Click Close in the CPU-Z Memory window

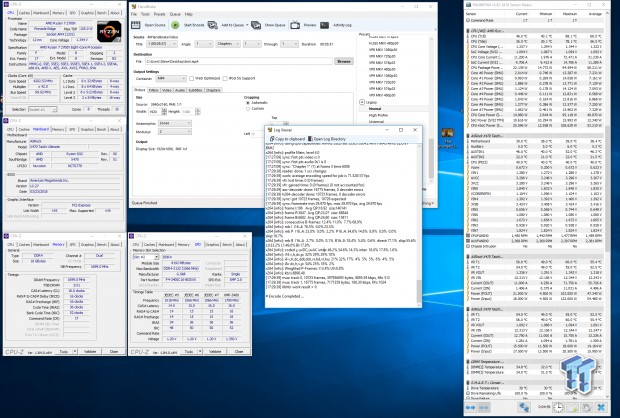click(114, 351)
